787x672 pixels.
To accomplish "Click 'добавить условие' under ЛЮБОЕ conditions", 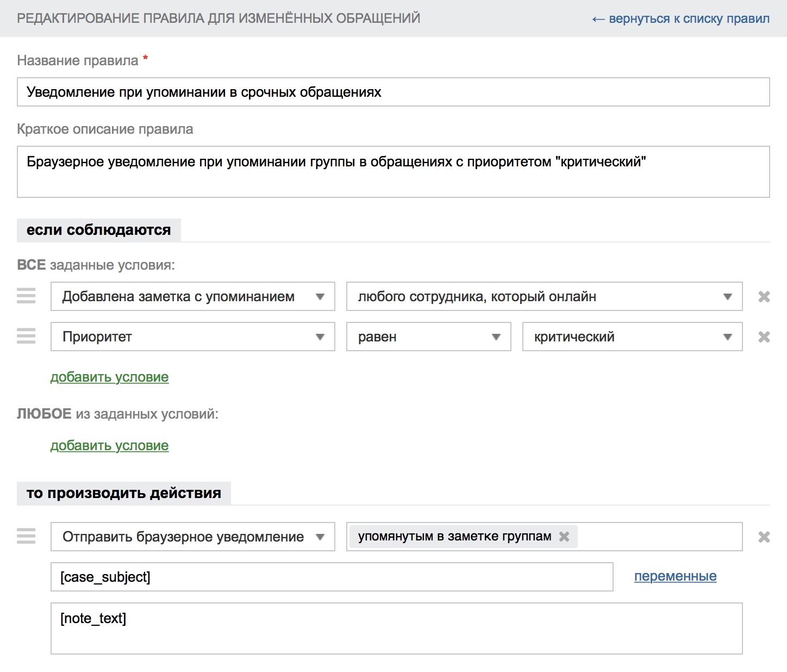I will (109, 445).
